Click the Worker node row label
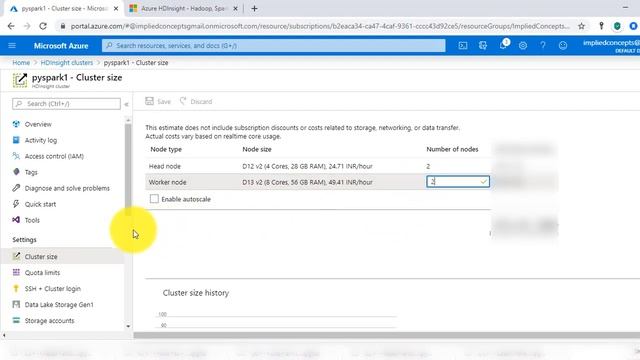 (167, 182)
